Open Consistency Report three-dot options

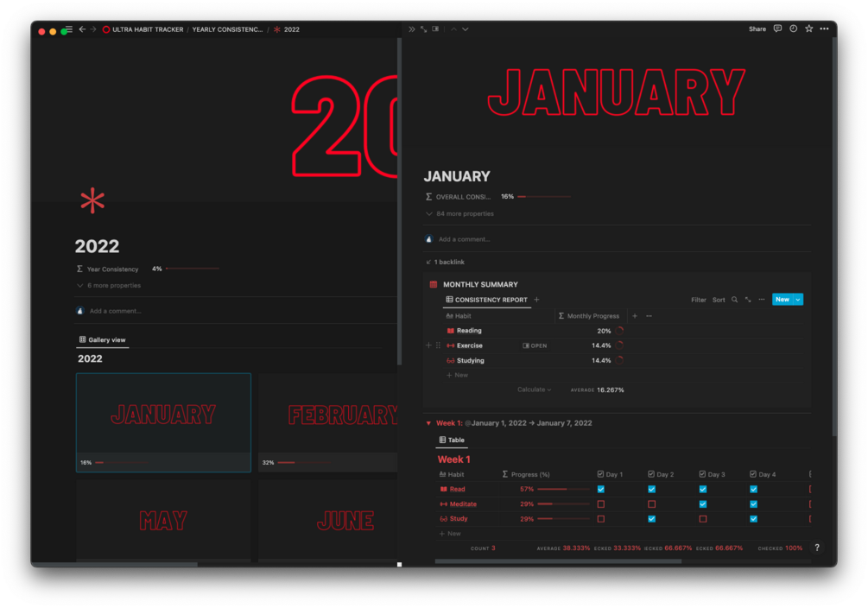[x=762, y=300]
